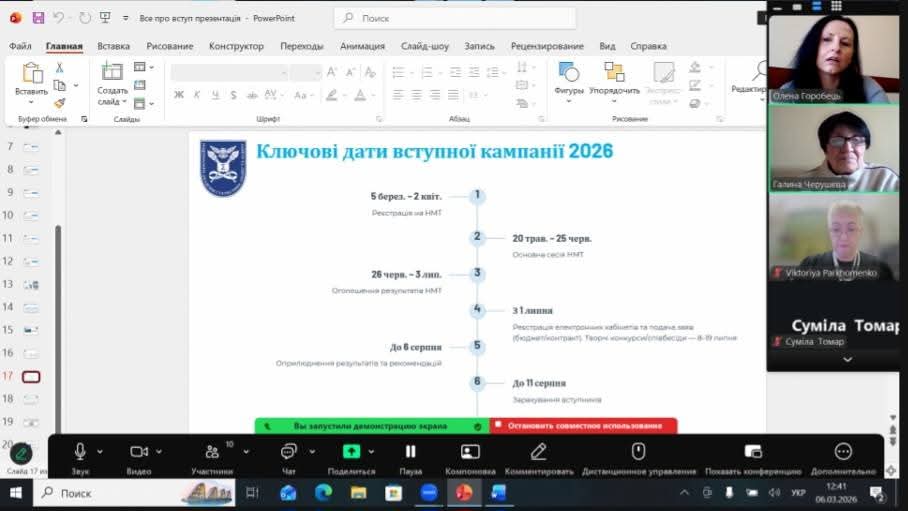Click the Комментировать annotate pencil icon

pos(538,453)
